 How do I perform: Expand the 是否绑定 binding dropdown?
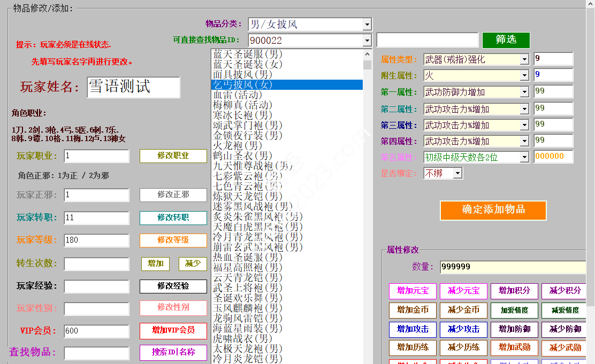[x=457, y=173]
